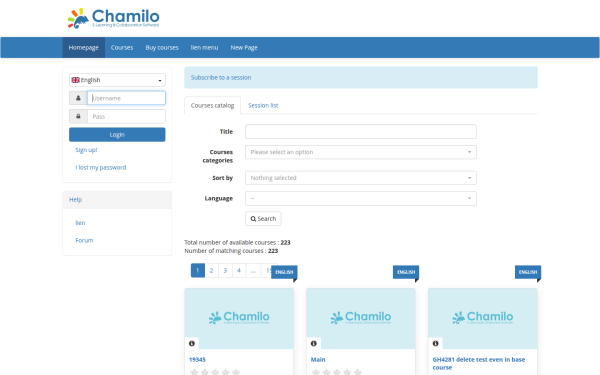Click the 19345 course thumbnail image
This screenshot has width=600, height=375.
coord(239,318)
